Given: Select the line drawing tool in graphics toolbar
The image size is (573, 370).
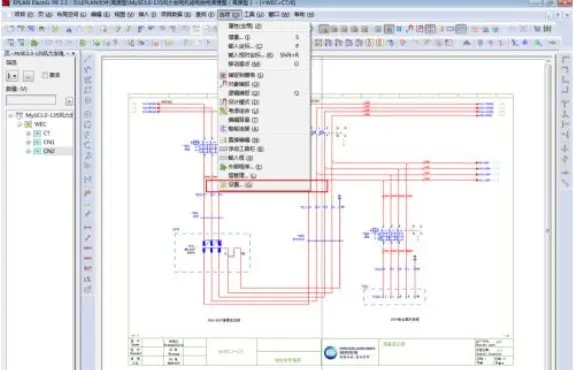Looking at the screenshot, I should (88, 59).
